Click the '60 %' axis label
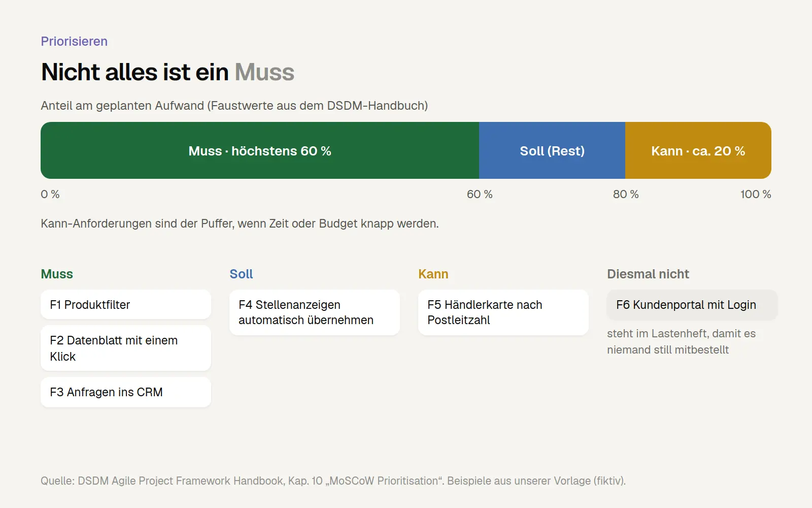Screen dimensions: 812x508 click(x=480, y=194)
